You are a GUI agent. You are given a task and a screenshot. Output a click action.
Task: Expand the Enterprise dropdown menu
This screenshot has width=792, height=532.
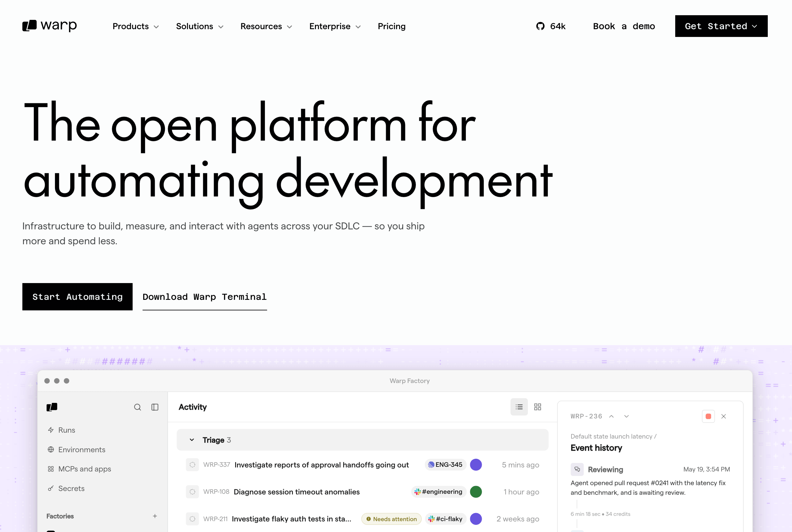tap(335, 26)
